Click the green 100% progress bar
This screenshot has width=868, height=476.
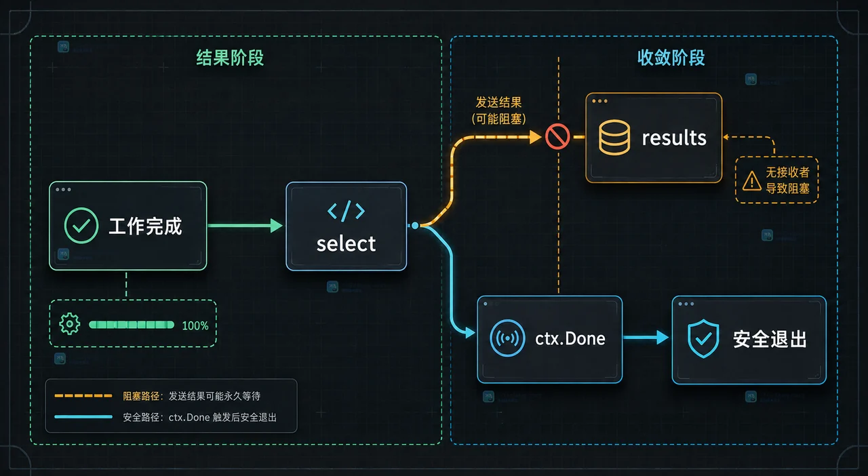pyautogui.click(x=132, y=325)
